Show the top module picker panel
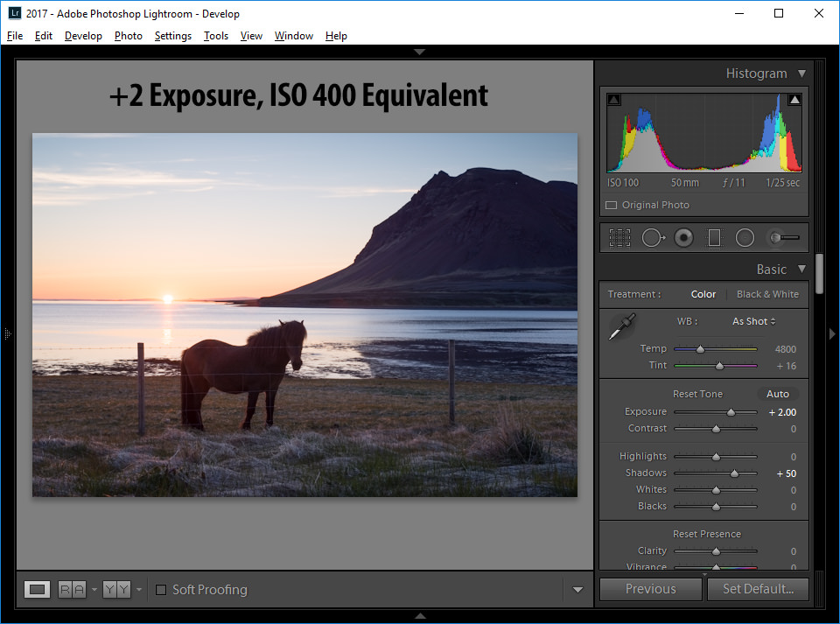The height and width of the screenshot is (624, 840). pos(419,52)
